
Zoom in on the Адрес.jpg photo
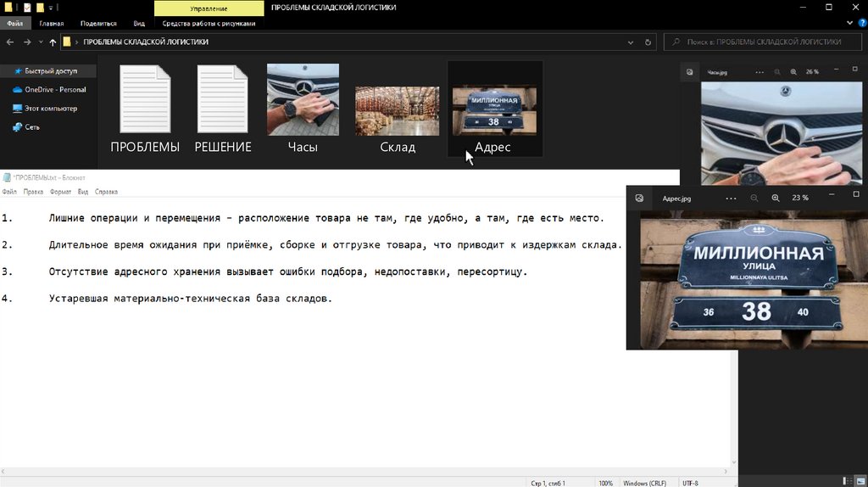pos(775,198)
